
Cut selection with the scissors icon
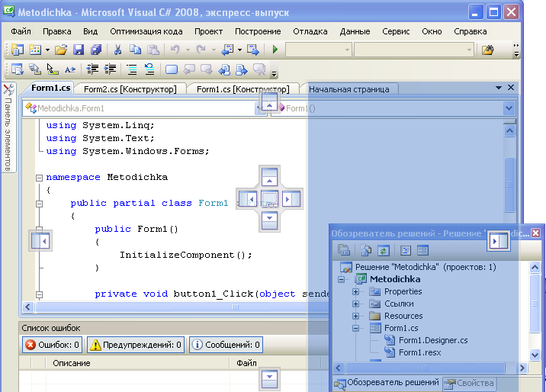117,50
